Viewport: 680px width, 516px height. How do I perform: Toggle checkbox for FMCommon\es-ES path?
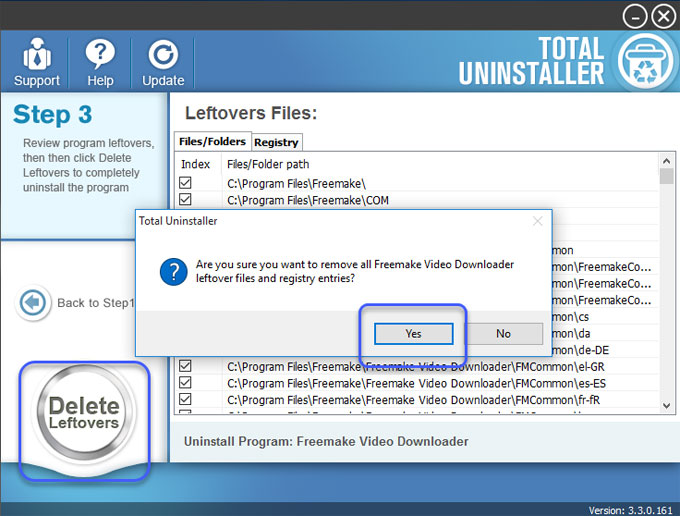tap(185, 382)
